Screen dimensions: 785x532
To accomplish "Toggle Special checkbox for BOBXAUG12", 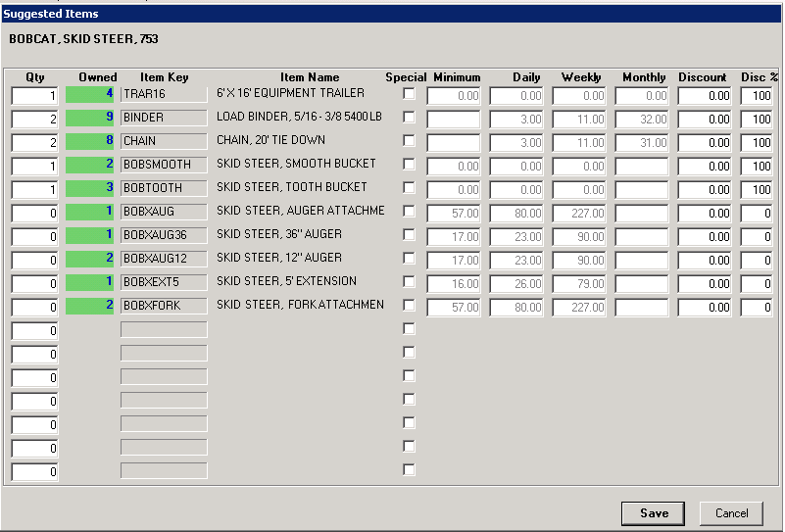I will click(409, 259).
